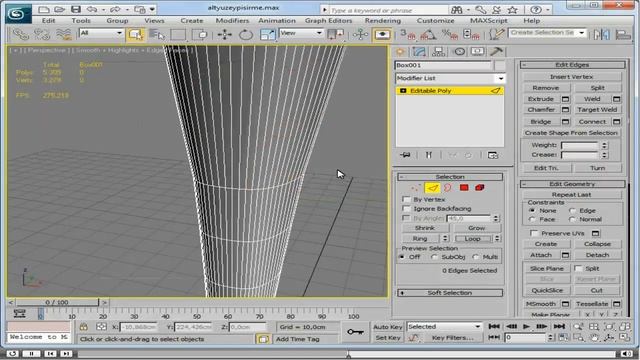
Task: Select SubObj preview selection radio
Action: coord(434,257)
